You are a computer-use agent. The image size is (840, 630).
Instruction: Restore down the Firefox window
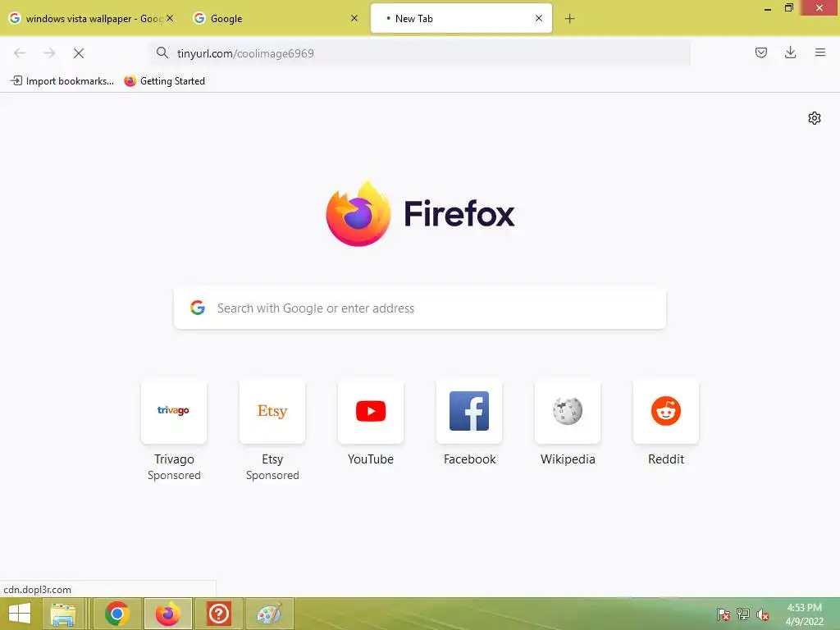tap(788, 7)
